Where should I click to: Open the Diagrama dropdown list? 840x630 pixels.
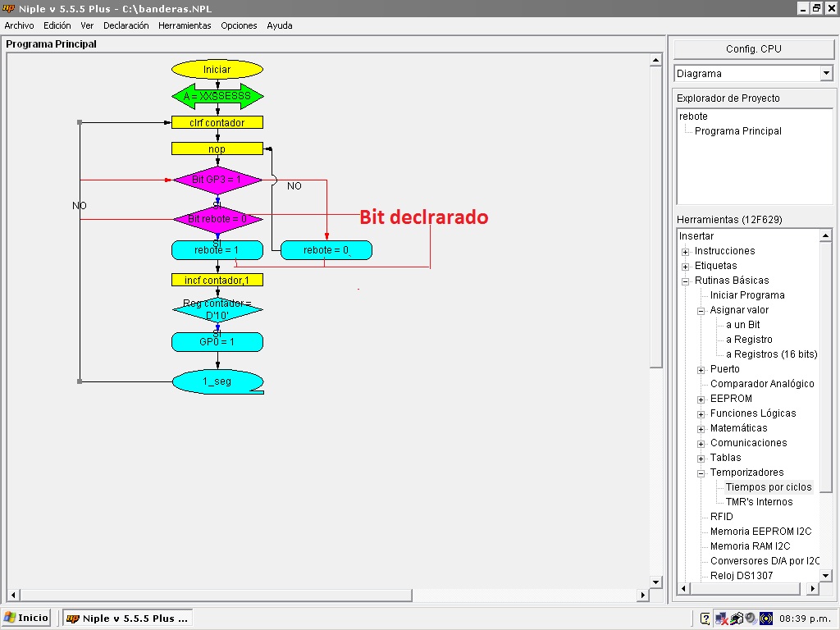coord(827,73)
